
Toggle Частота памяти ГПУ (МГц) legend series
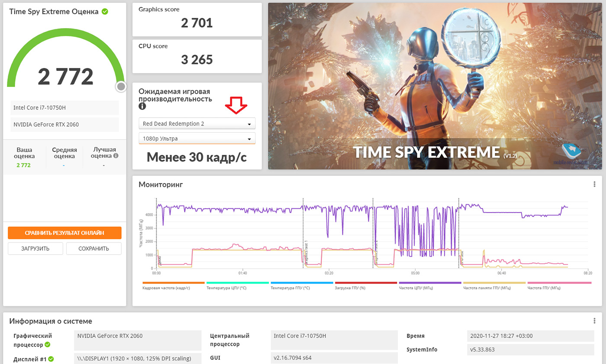click(494, 285)
